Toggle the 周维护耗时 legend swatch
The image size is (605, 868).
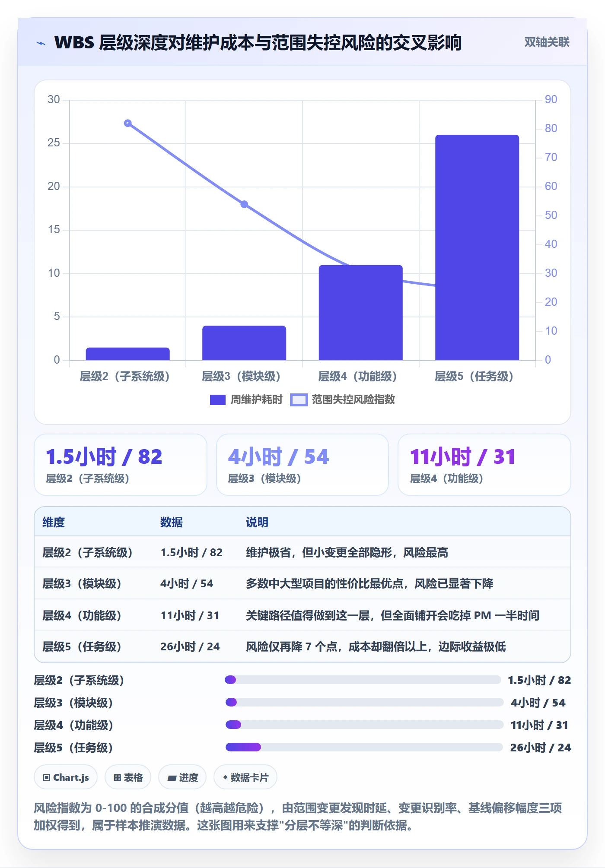click(x=217, y=400)
